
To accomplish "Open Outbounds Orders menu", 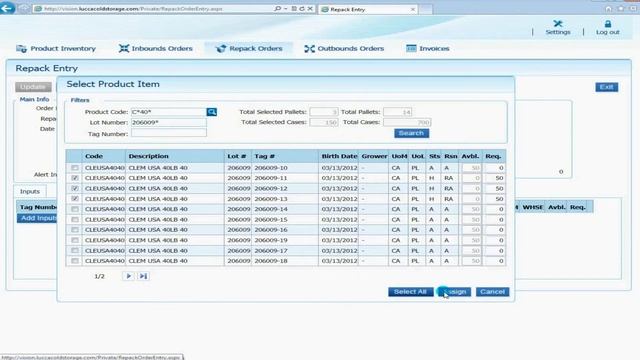I will pos(344,49).
